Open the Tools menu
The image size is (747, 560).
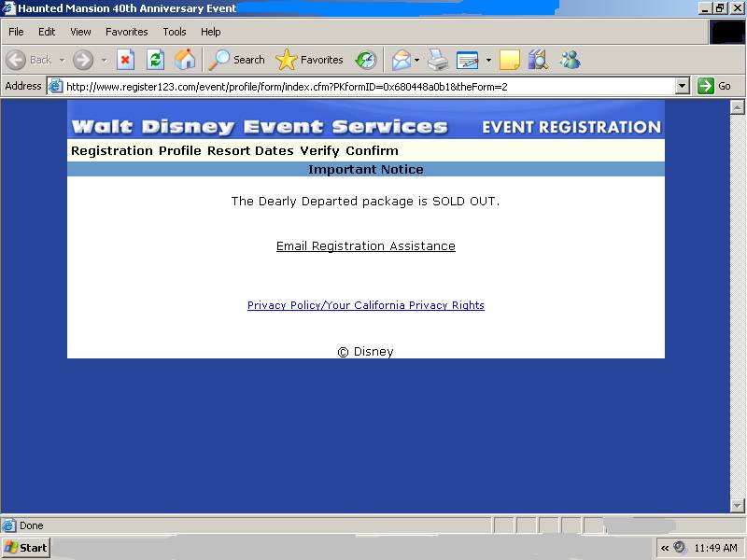pos(175,32)
